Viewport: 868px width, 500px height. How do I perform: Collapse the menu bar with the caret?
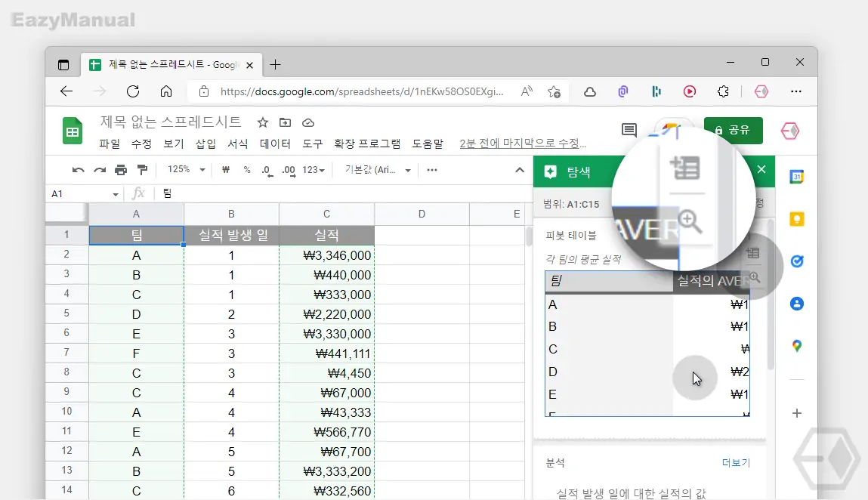click(519, 170)
